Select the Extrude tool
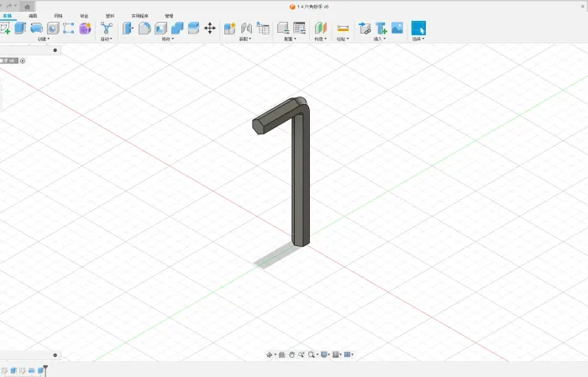Viewport: 588px width, 377px height. (x=20, y=28)
